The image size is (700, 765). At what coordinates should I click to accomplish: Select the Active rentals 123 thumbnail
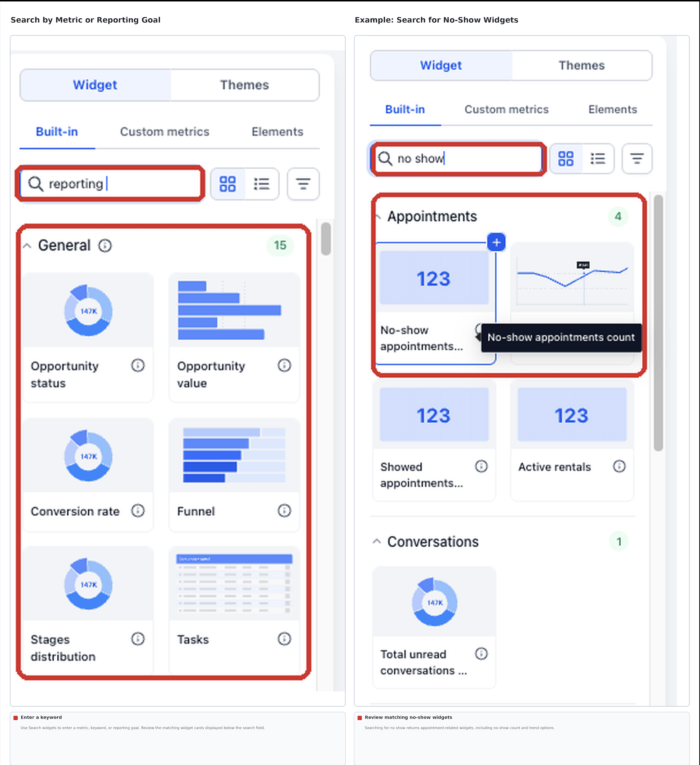(x=572, y=415)
